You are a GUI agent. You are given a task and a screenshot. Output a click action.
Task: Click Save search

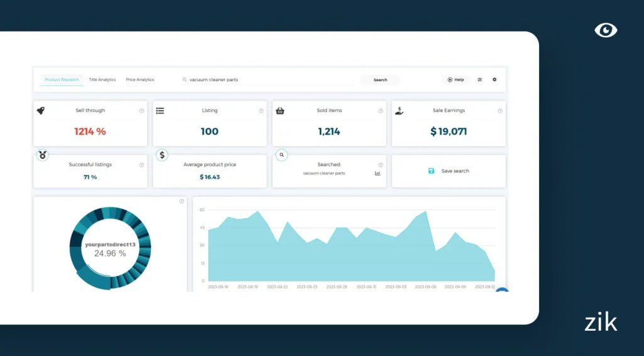(448, 171)
